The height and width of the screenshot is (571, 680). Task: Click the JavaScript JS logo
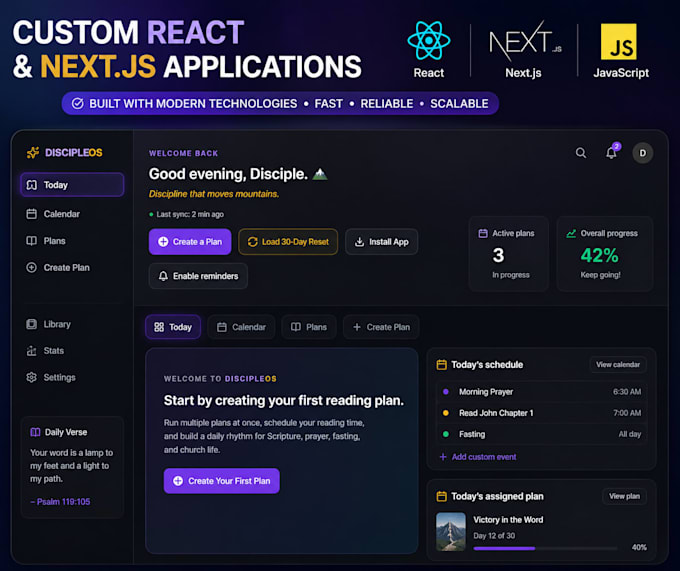[x=618, y=41]
